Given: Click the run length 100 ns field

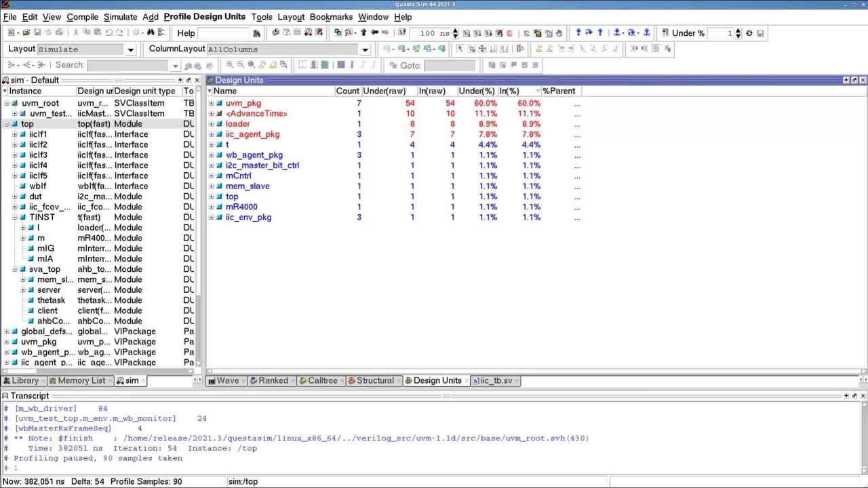Looking at the screenshot, I should [x=430, y=33].
